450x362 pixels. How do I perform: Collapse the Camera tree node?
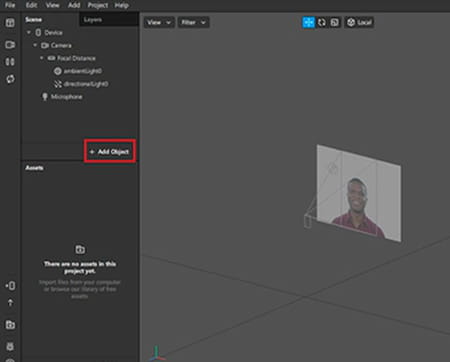[35, 45]
